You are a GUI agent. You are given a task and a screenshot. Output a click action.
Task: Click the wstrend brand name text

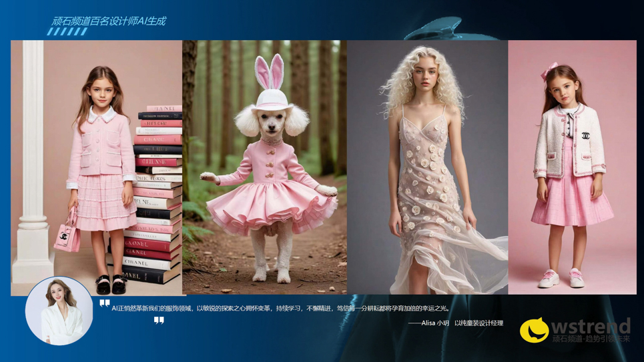591,326
